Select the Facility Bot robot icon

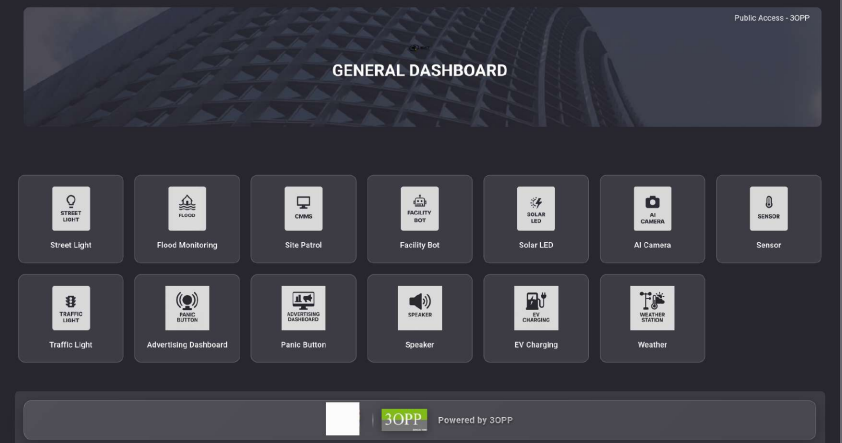click(x=419, y=208)
